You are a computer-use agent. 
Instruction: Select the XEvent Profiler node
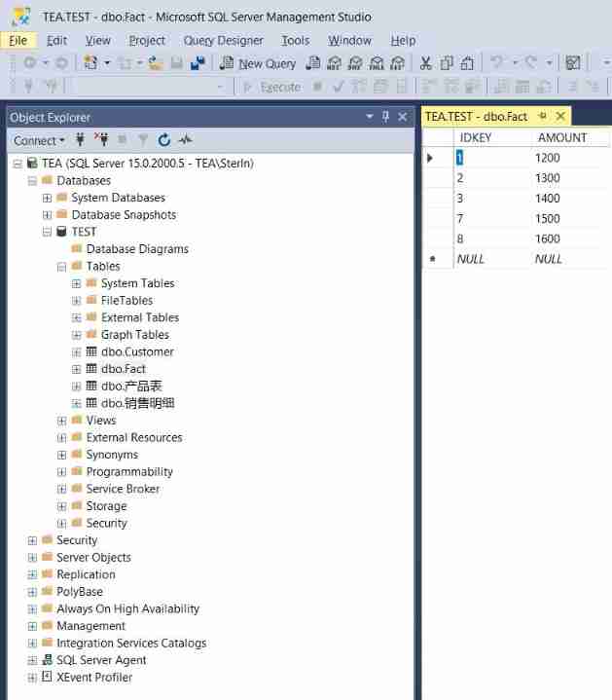click(x=94, y=678)
